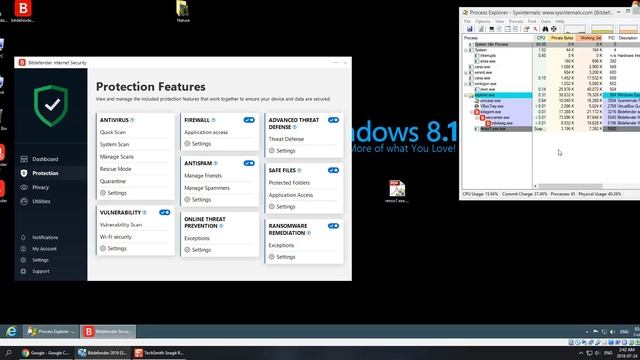Click info icon beside Antivirus title
640x360 pixels.
(x=132, y=120)
